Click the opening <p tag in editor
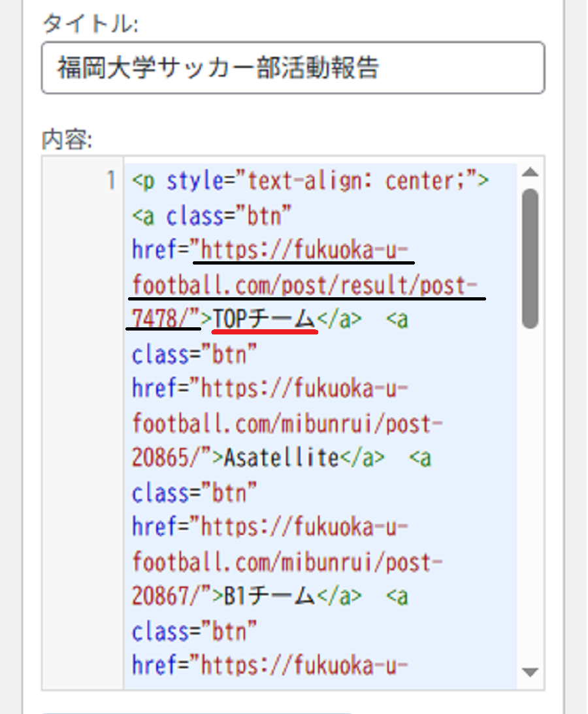Screen dimensions: 588x714 pyautogui.click(x=143, y=181)
